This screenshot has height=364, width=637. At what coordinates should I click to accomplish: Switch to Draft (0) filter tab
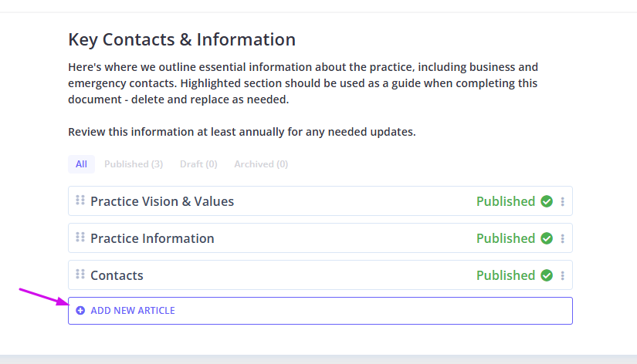[x=198, y=164]
